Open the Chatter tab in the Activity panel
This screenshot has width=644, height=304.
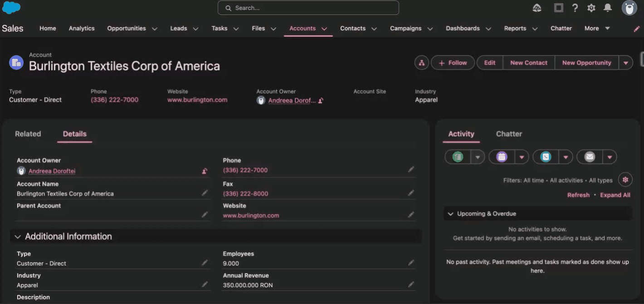[509, 134]
